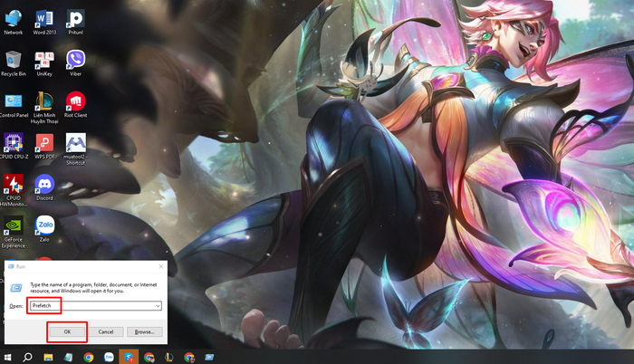Select the Discord desktop shortcut

[x=44, y=187]
